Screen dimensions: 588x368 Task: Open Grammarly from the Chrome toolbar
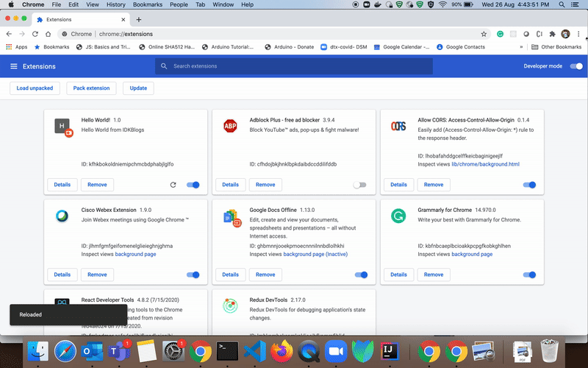[x=500, y=34]
